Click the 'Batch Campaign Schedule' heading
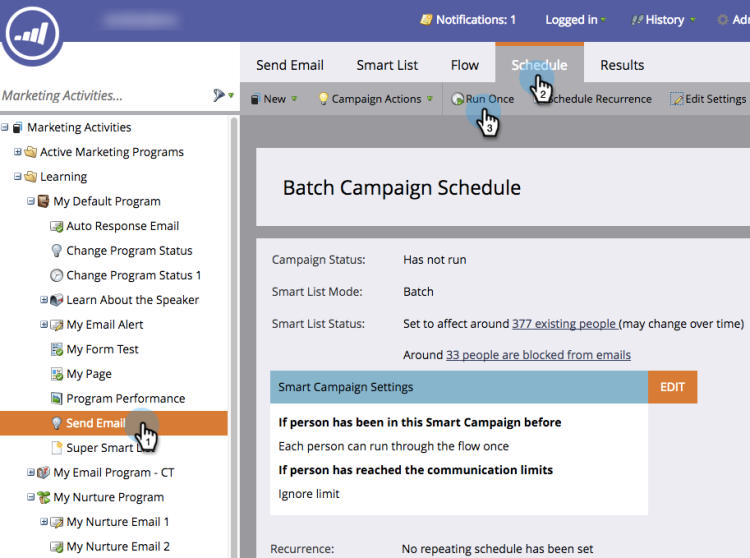This screenshot has width=750, height=558. pyautogui.click(x=401, y=188)
